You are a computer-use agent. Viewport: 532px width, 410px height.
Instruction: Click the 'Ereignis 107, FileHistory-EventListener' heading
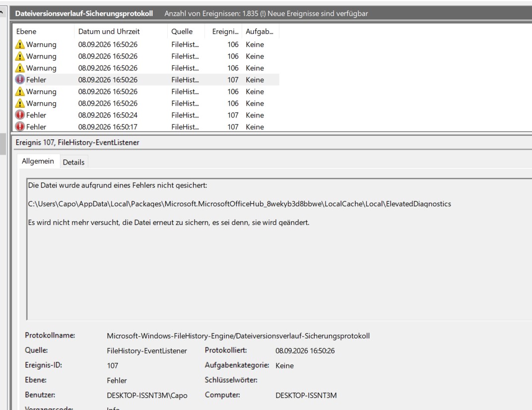[77, 142]
